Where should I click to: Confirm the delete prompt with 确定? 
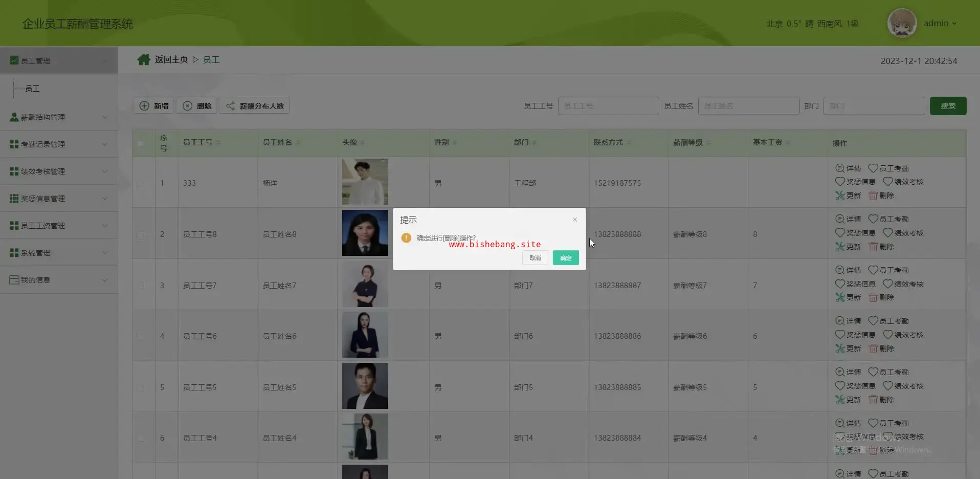(x=566, y=258)
